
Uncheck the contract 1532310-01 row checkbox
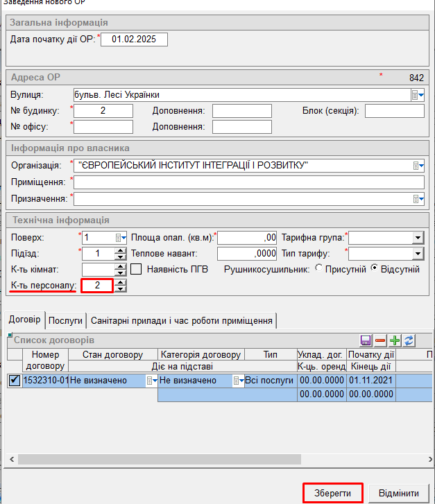15,381
